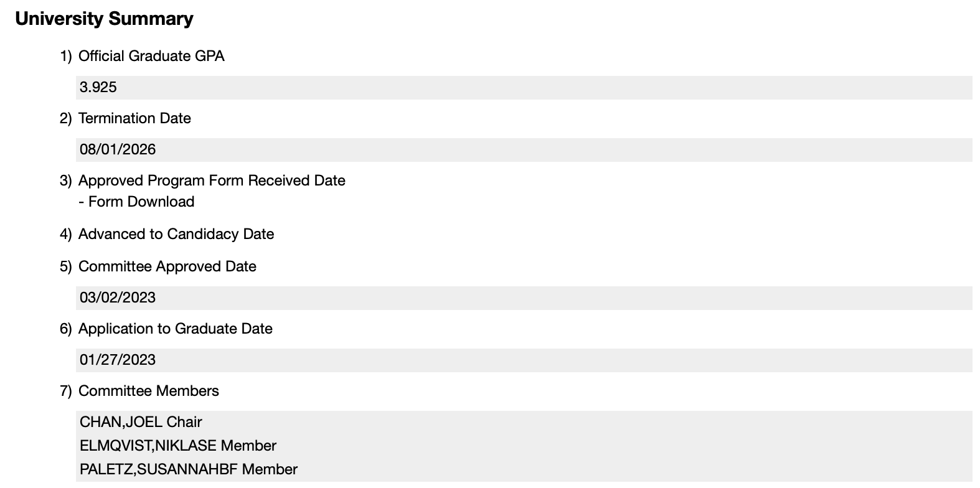Viewport: 980px width, 488px height.
Task: Click the Advanced to Candidacy Date label
Action: (x=176, y=234)
